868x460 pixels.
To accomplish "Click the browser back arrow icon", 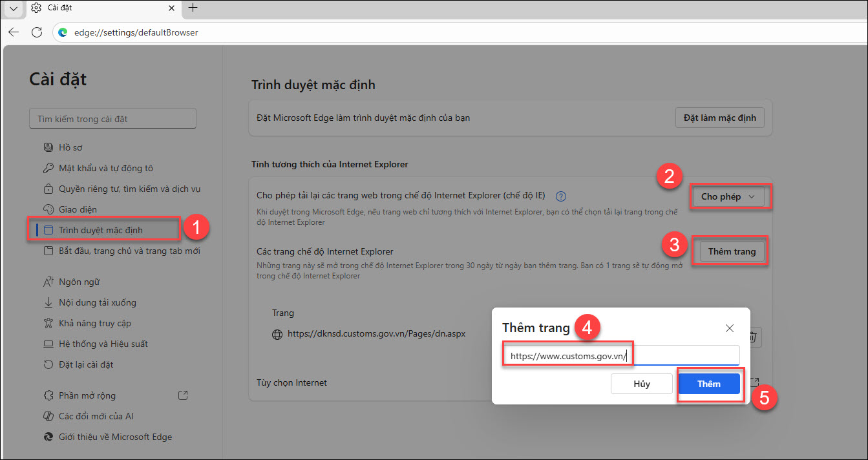I will [14, 32].
